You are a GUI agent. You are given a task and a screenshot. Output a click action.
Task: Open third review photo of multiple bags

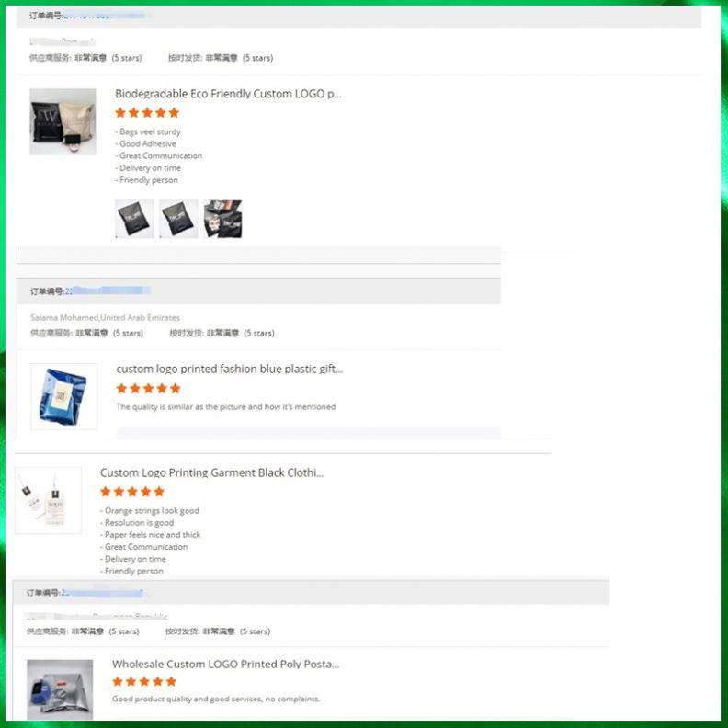tap(222, 219)
